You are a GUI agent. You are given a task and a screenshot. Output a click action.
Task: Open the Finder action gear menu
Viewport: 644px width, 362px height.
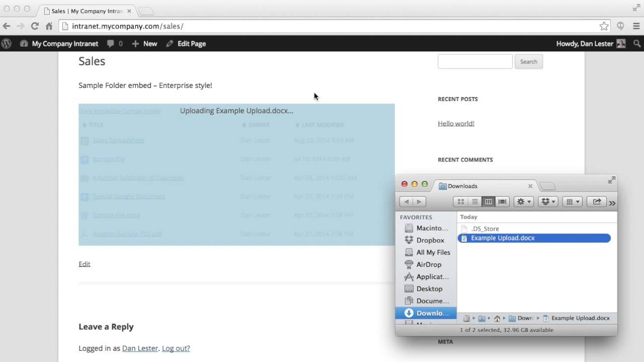[524, 202]
